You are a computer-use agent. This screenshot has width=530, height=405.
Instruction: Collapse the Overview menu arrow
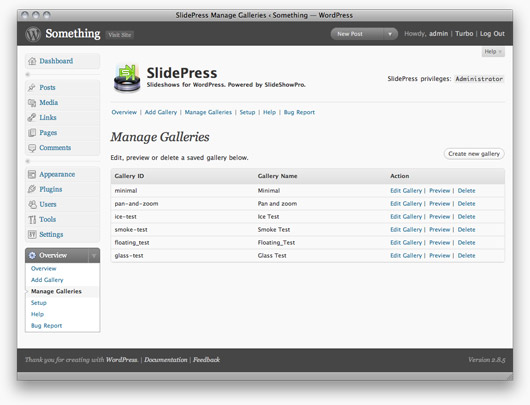(x=94, y=256)
